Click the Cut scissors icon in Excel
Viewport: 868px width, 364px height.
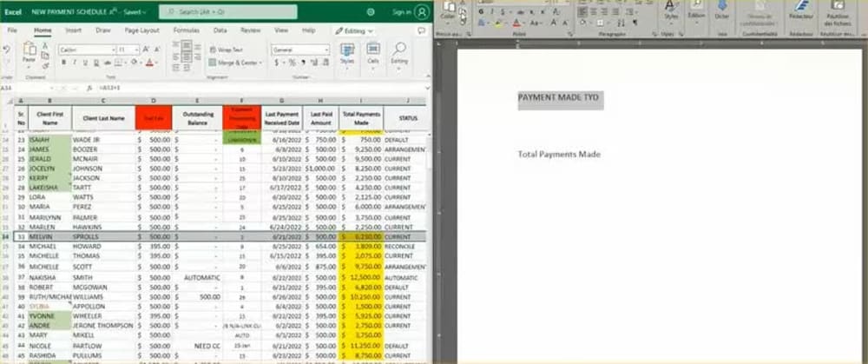point(45,46)
